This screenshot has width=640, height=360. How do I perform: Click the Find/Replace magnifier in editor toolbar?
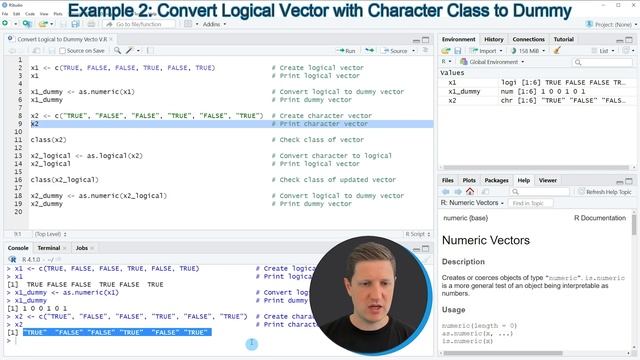(x=117, y=51)
